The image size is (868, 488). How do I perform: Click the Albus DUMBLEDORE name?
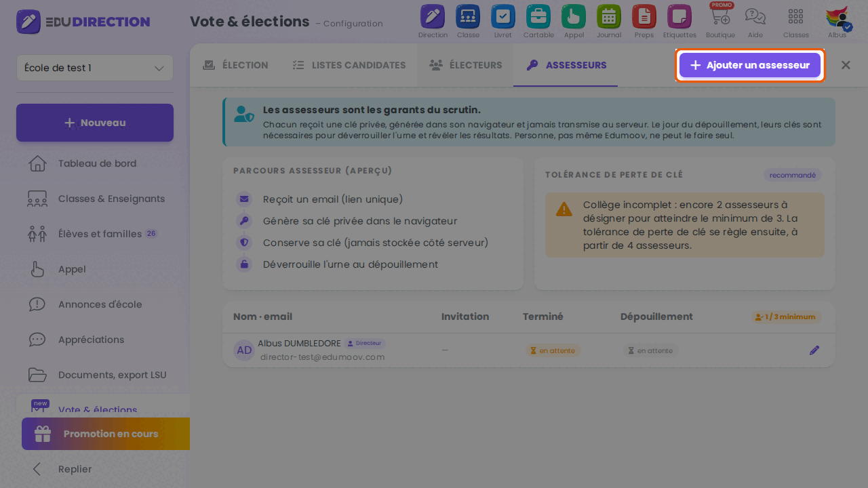click(299, 344)
